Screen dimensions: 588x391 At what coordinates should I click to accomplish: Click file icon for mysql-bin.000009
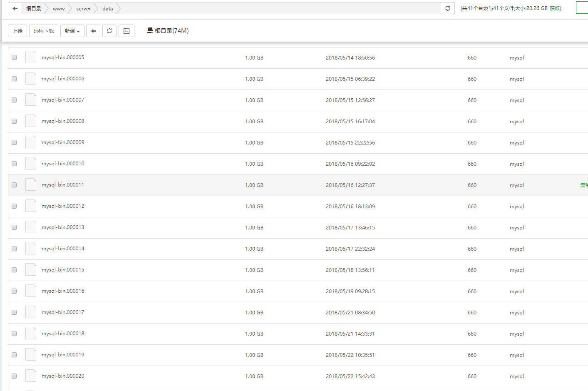tap(31, 142)
